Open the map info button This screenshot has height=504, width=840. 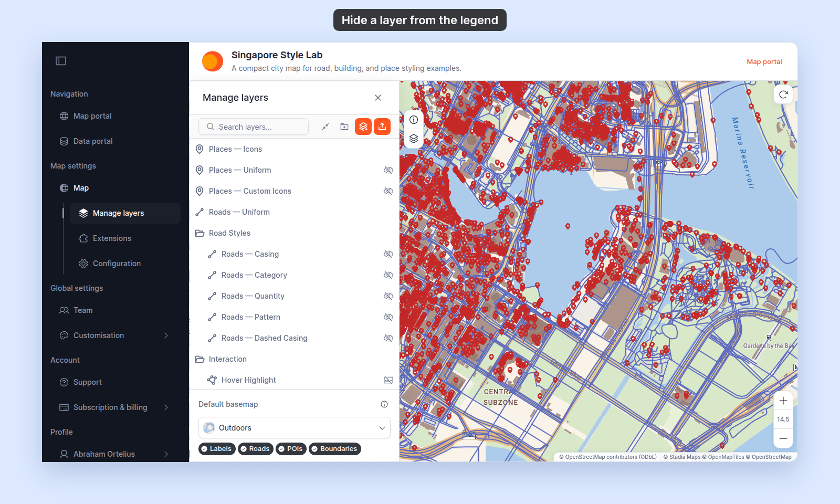tap(414, 120)
